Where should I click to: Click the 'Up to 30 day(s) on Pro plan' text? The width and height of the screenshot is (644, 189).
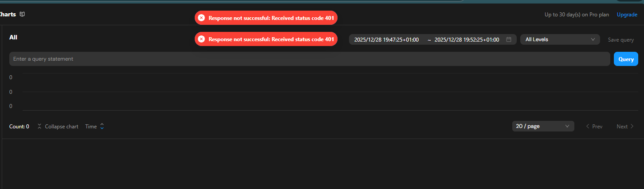[577, 15]
